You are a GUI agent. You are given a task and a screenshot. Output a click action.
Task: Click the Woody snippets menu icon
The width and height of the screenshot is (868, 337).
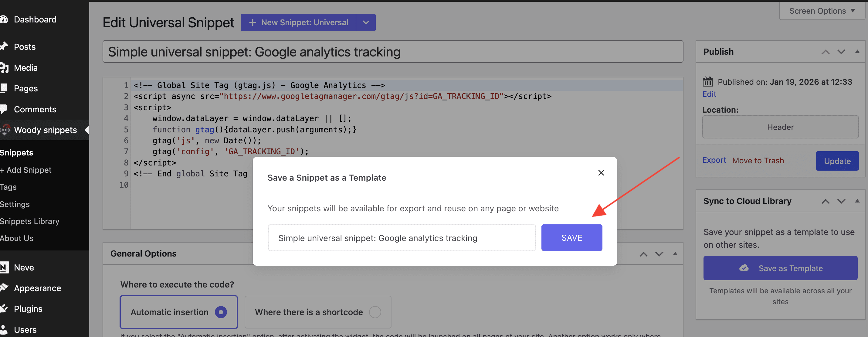point(5,130)
